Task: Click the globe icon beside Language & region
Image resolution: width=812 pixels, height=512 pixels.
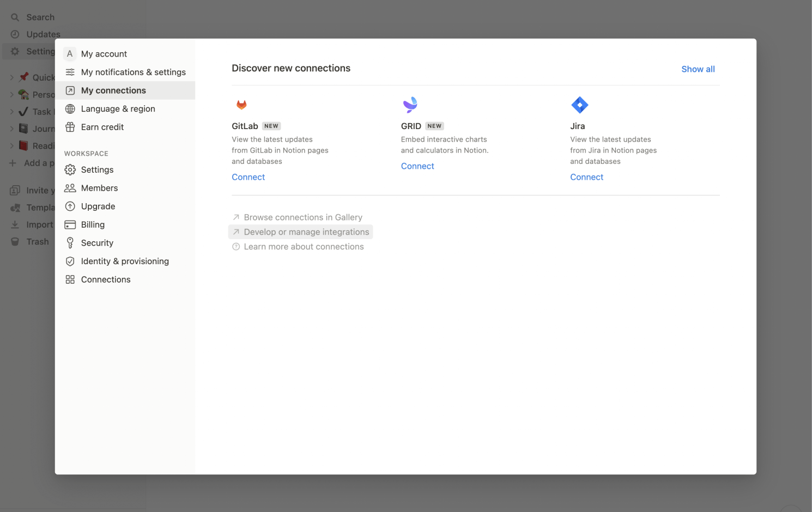Action: [x=70, y=109]
